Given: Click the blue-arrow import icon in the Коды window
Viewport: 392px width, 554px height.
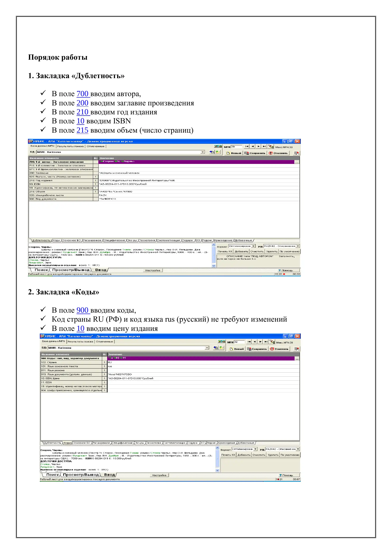Looking at the screenshot, I should click(x=216, y=348).
